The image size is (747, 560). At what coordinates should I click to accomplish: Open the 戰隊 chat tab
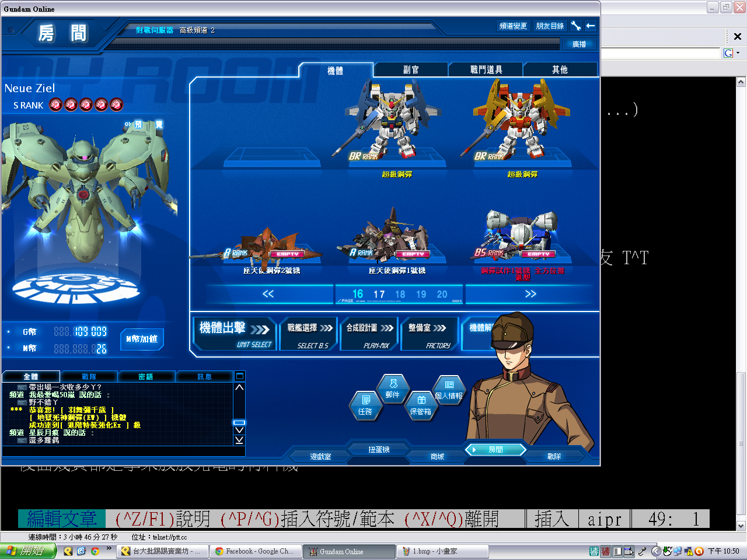pos(89,377)
